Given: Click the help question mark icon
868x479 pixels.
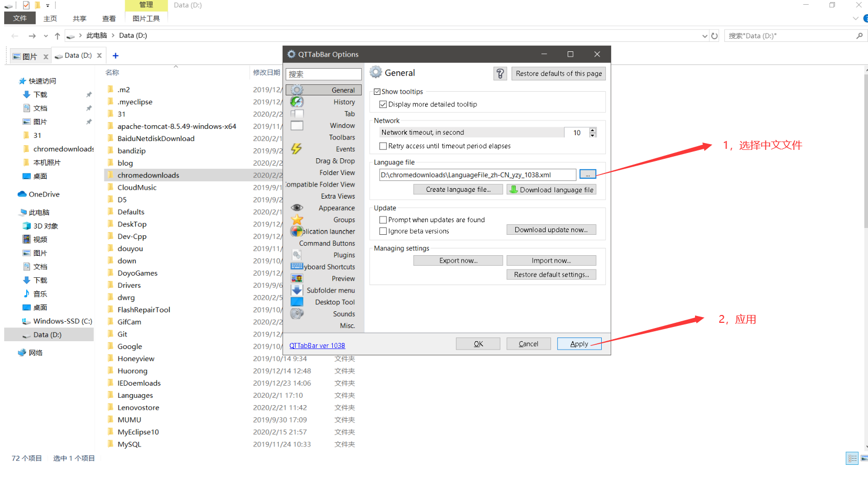Looking at the screenshot, I should pyautogui.click(x=500, y=73).
